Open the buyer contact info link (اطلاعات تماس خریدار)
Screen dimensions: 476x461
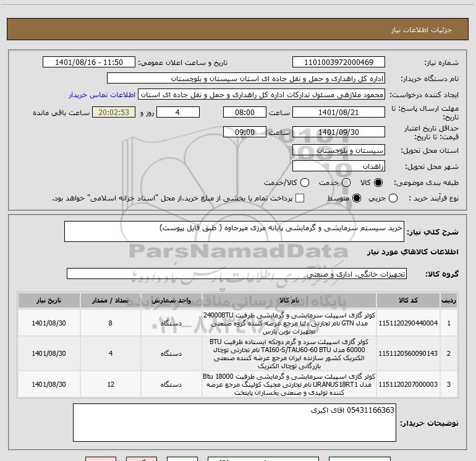point(102,95)
